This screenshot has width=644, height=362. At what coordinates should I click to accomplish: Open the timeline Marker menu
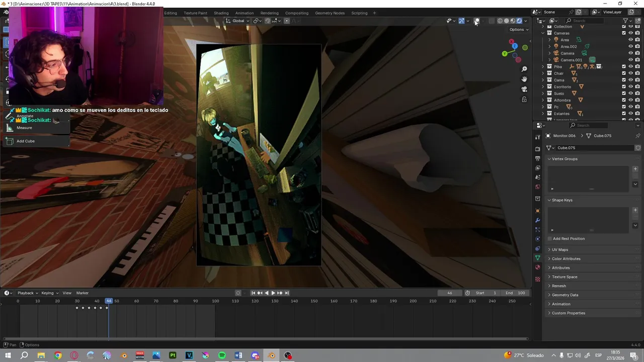[x=83, y=293]
